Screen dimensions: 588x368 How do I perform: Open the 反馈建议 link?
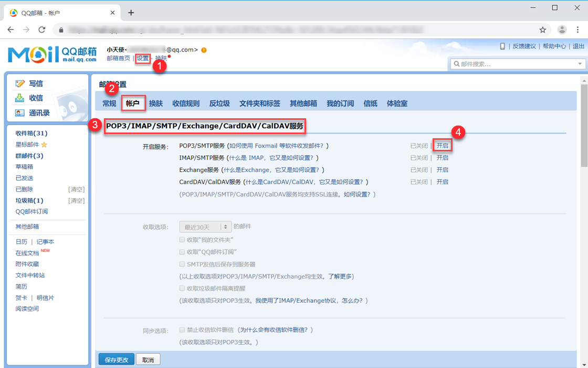pyautogui.click(x=524, y=46)
